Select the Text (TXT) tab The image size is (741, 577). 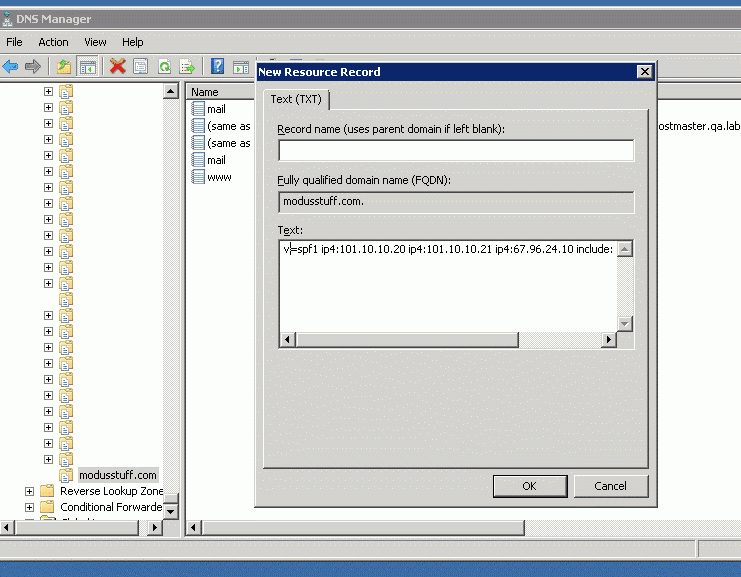coord(296,99)
